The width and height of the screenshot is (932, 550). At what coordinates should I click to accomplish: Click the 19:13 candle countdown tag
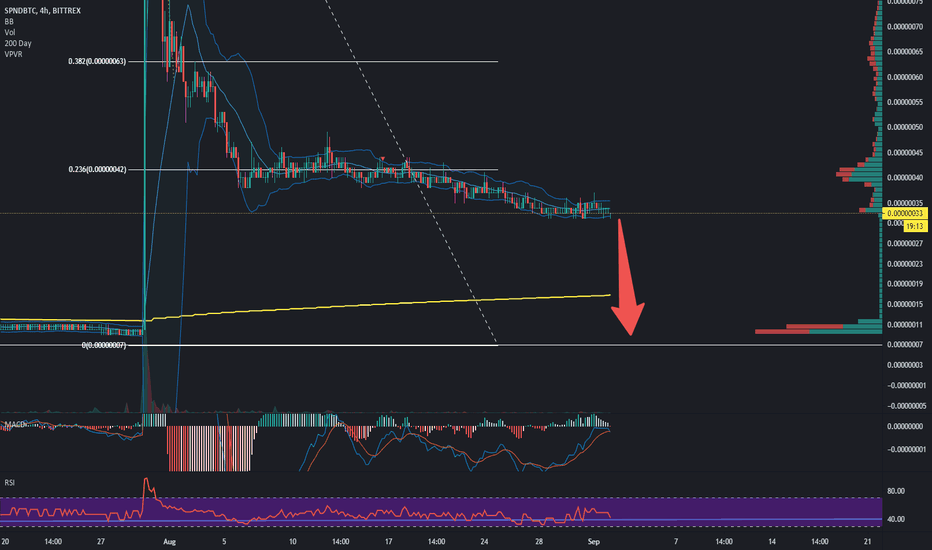pyautogui.click(x=915, y=226)
